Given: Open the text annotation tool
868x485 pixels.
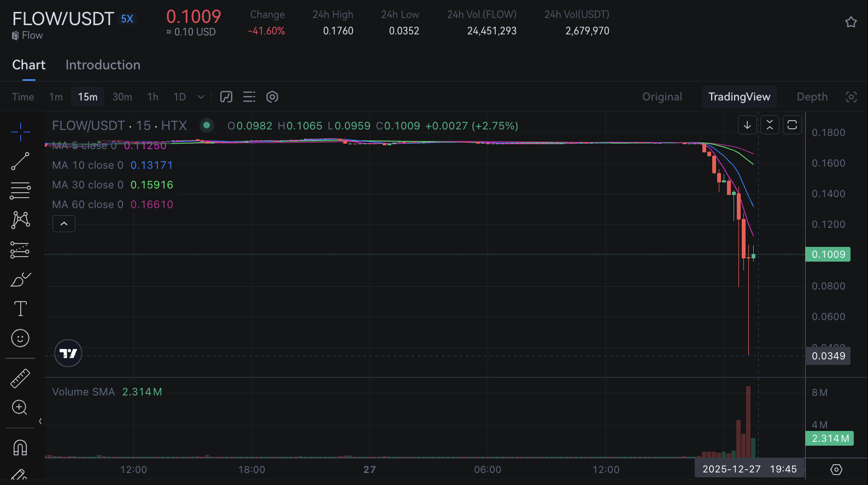Looking at the screenshot, I should click(x=20, y=309).
